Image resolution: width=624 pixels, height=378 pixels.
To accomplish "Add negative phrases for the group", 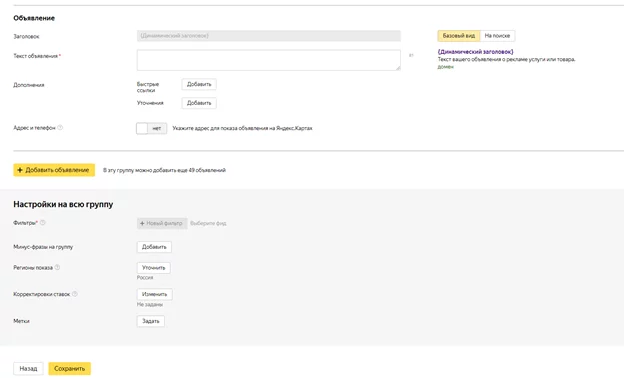I will pos(154,247).
